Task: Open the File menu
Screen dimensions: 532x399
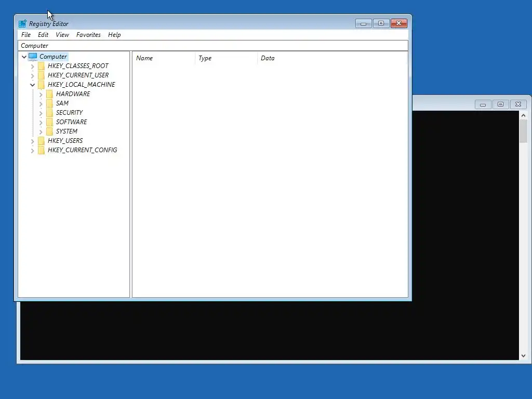Action: coord(26,35)
